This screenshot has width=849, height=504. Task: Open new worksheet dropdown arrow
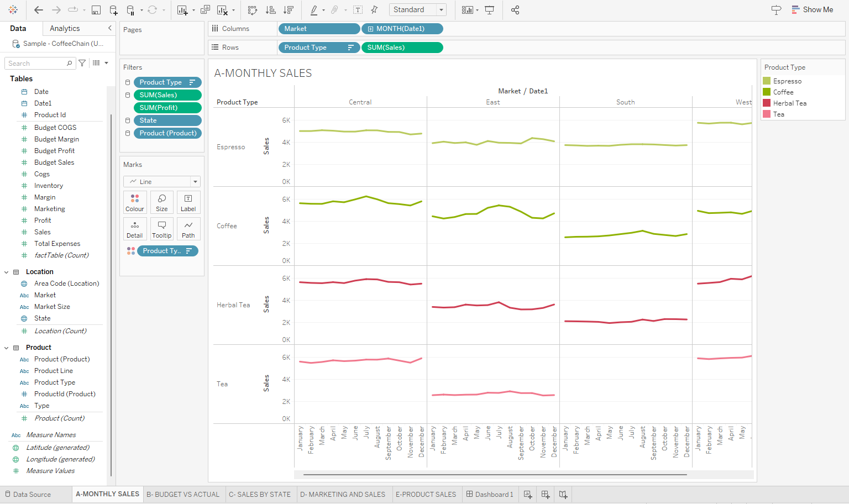point(193,10)
